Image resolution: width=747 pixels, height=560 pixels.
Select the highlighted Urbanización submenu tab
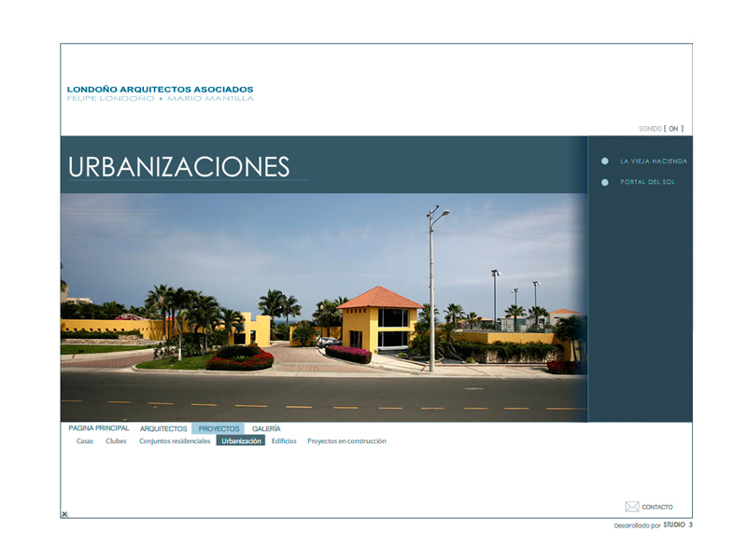(x=241, y=441)
